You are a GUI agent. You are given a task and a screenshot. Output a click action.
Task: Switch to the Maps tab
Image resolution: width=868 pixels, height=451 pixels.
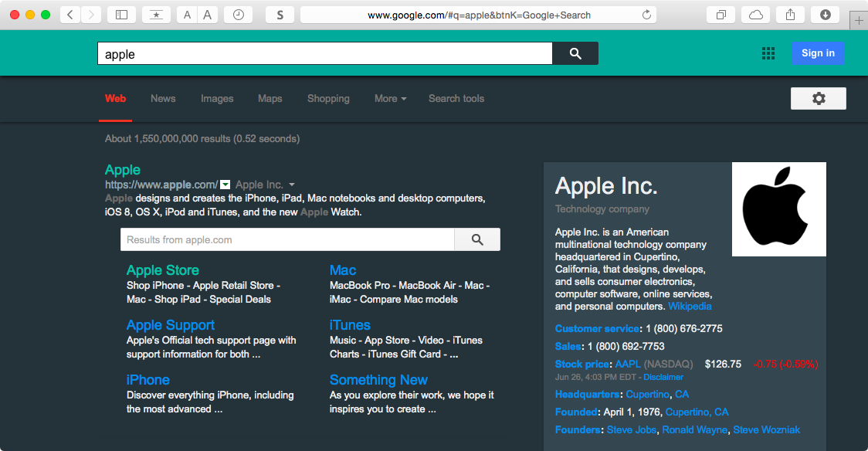270,99
